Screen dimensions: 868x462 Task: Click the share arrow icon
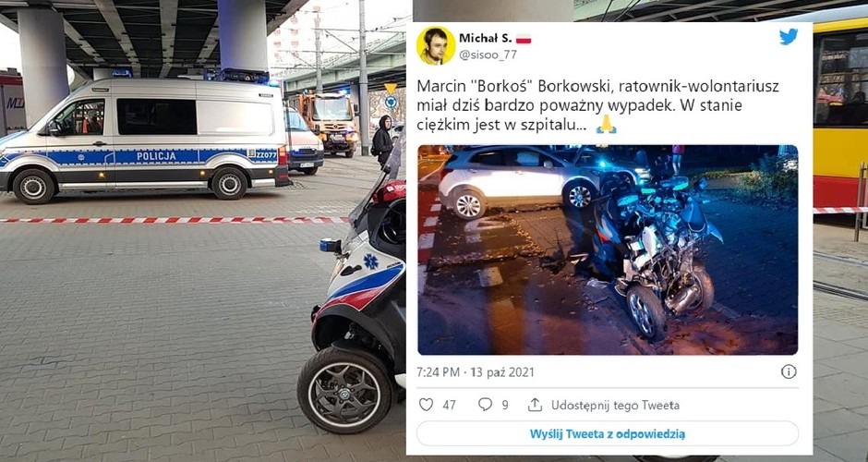pos(535,405)
